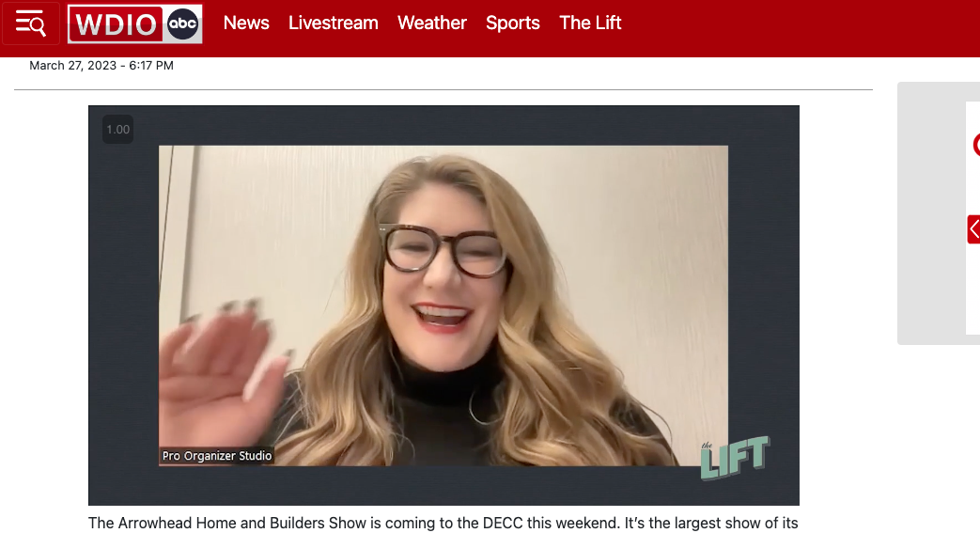This screenshot has width=980, height=533.
Task: Click the 1.00 playback speed badge
Action: tap(118, 130)
